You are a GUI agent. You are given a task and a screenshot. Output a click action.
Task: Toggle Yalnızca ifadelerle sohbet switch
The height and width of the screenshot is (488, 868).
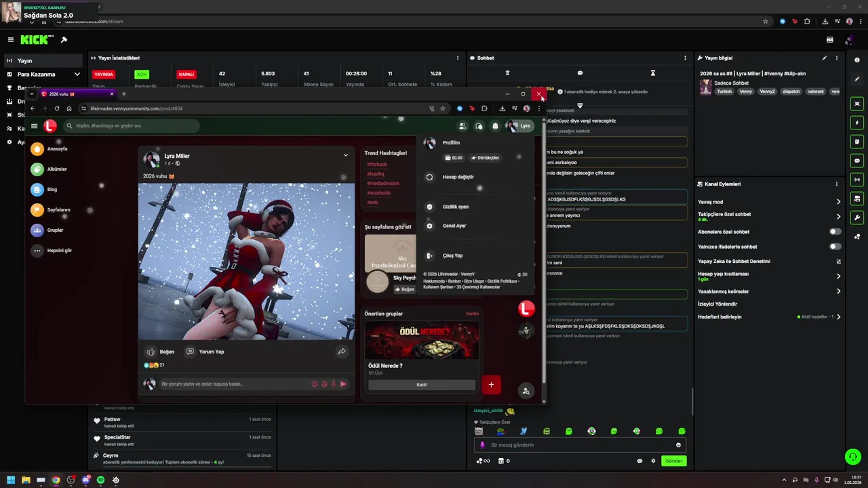click(x=835, y=247)
